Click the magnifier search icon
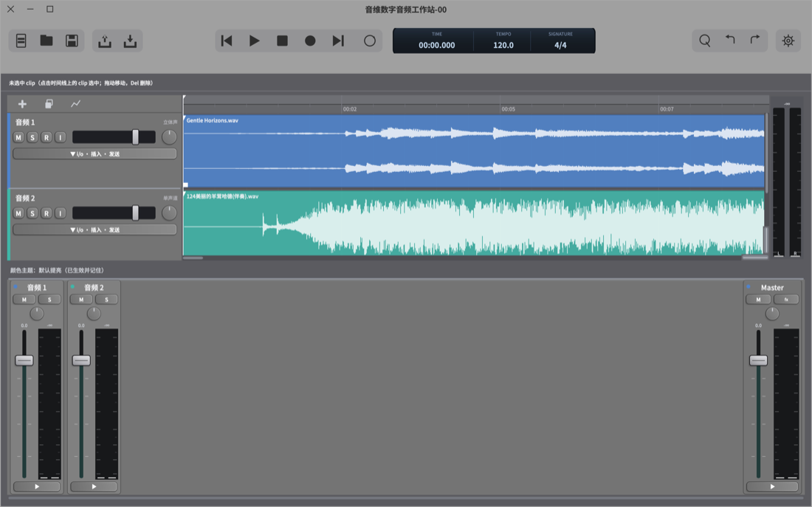Screen dimensions: 812x507 pyautogui.click(x=705, y=41)
